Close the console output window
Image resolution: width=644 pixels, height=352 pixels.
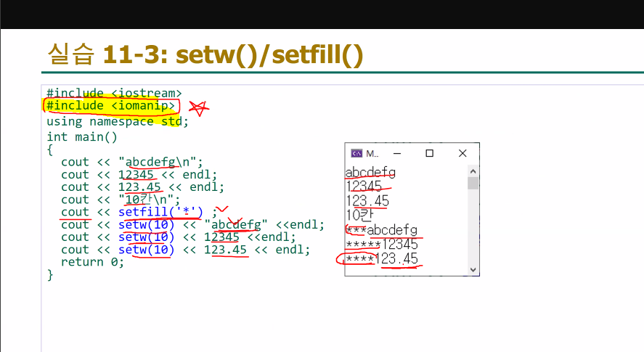click(462, 153)
